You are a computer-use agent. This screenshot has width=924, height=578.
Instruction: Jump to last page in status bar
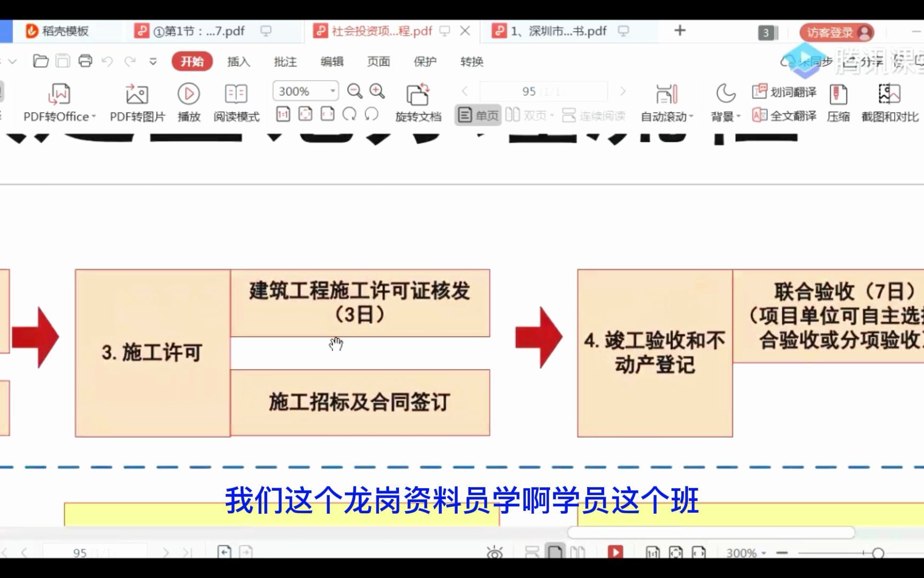pos(187,552)
